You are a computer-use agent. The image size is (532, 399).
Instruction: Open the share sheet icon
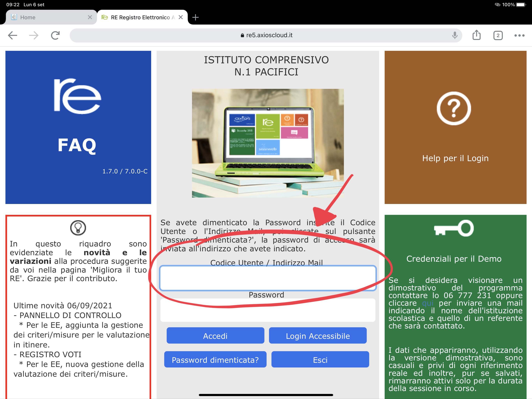(x=477, y=35)
